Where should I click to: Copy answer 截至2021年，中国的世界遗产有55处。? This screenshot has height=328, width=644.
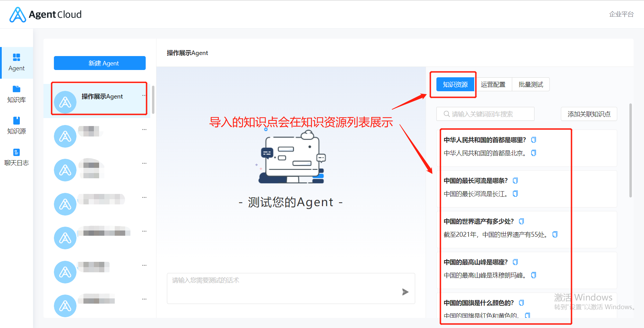point(555,234)
